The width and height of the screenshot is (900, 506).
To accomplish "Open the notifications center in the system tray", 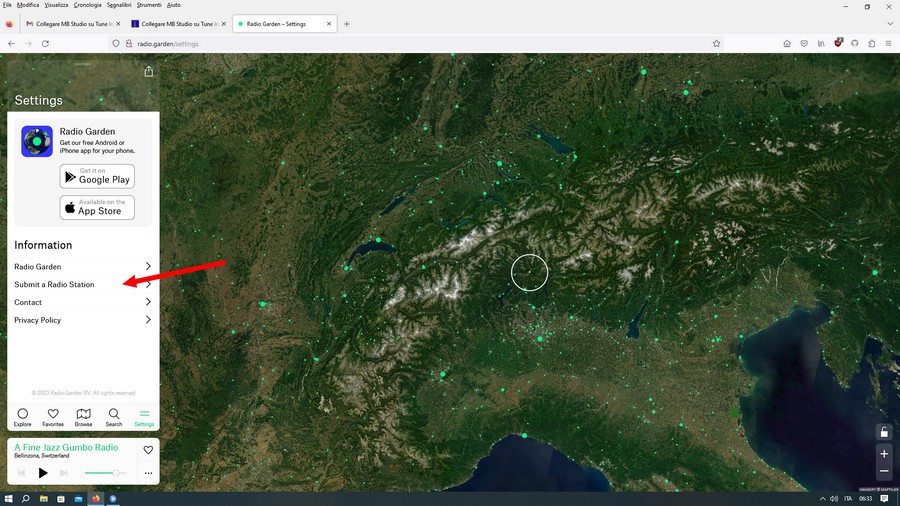I will tap(885, 499).
